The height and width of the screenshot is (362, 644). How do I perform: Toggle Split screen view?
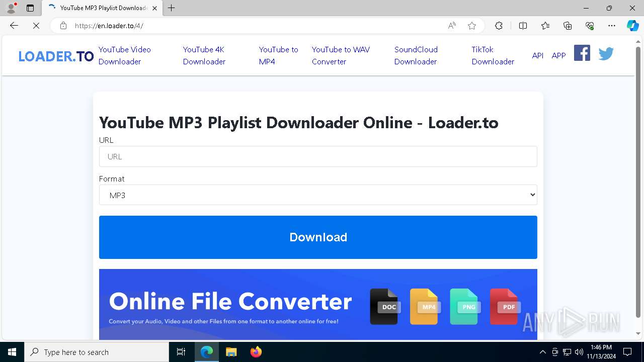point(523,26)
